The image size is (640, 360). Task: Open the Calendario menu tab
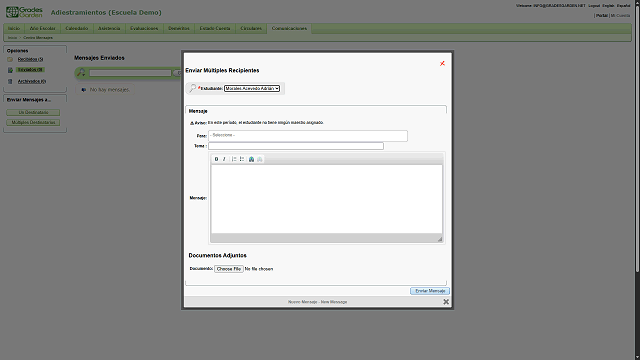tap(77, 29)
